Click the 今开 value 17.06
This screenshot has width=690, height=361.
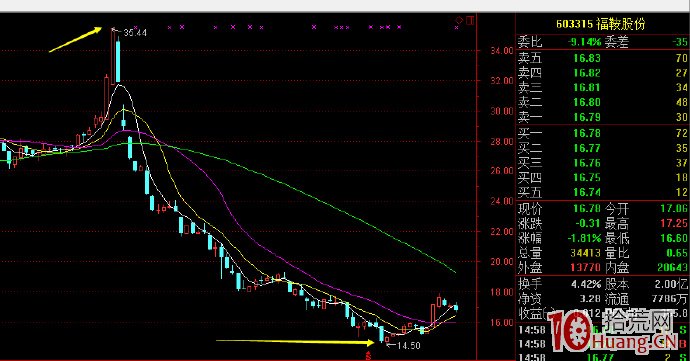[674, 208]
